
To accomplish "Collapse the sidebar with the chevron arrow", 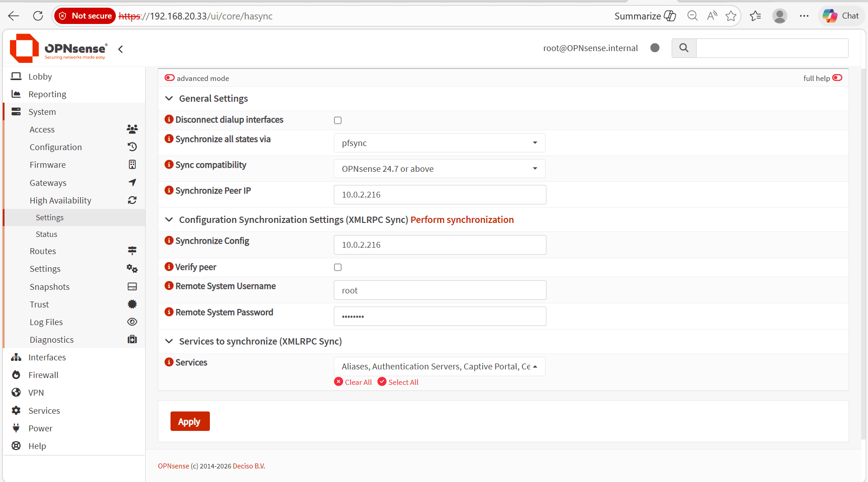I will [120, 49].
